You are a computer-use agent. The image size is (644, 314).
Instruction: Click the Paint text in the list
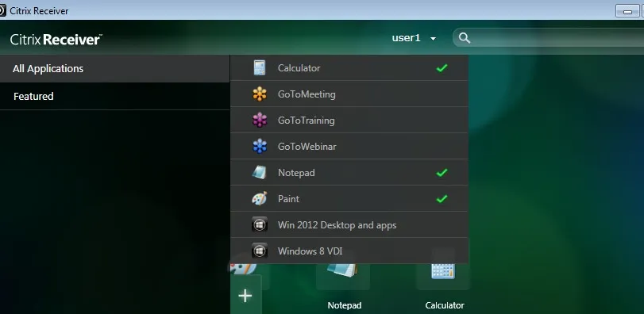tap(288, 199)
